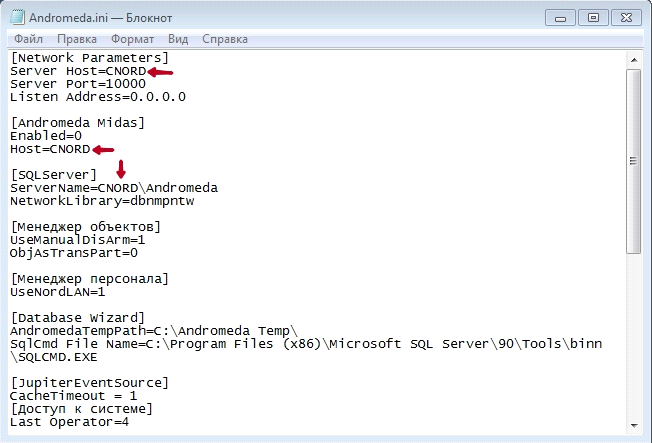Click the [Доступ к системе] section header

[82, 409]
